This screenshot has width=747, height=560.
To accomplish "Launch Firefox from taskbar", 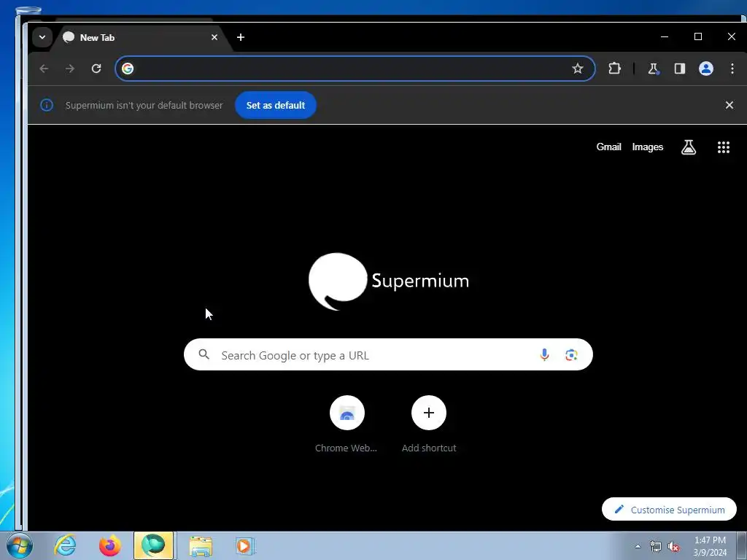I will (109, 545).
